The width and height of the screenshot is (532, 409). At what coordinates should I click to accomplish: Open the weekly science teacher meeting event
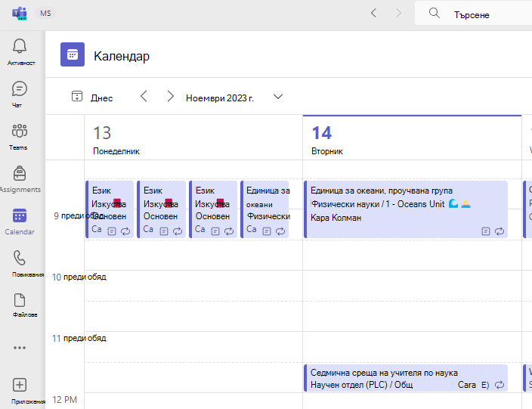pyautogui.click(x=406, y=378)
